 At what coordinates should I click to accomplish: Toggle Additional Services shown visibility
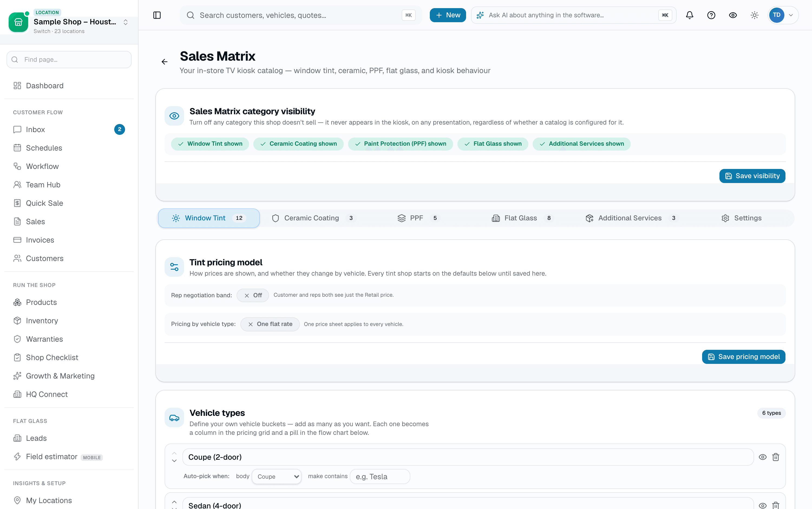[x=581, y=144]
